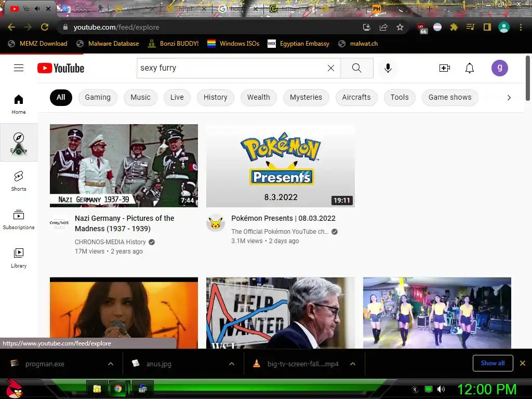The height and width of the screenshot is (399, 532).
Task: Open the Malware Database bookmark
Action: (108, 44)
